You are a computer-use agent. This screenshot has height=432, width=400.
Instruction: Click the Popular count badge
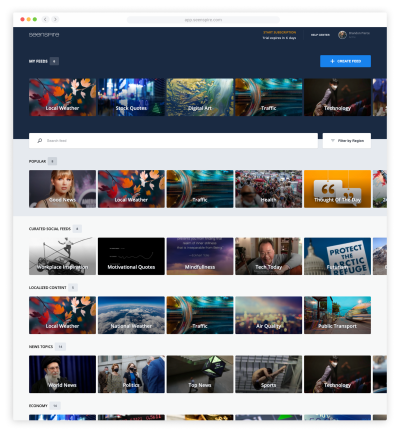[52, 161]
